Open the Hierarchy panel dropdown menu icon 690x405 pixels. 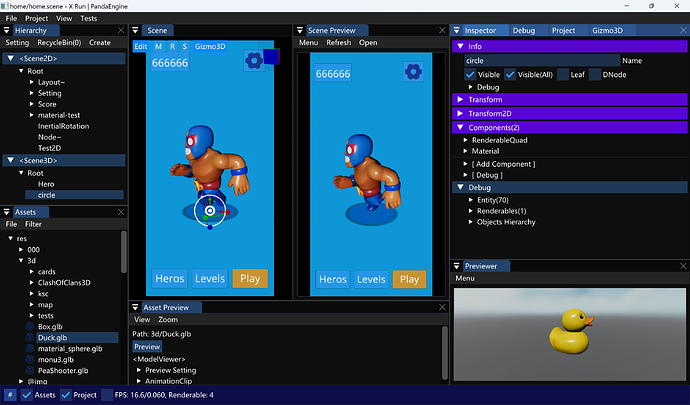(7, 30)
